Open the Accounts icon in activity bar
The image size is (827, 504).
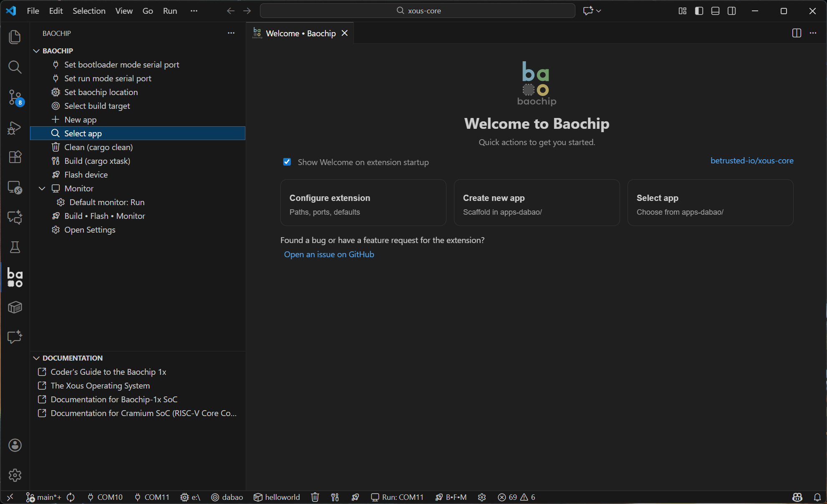[15, 445]
